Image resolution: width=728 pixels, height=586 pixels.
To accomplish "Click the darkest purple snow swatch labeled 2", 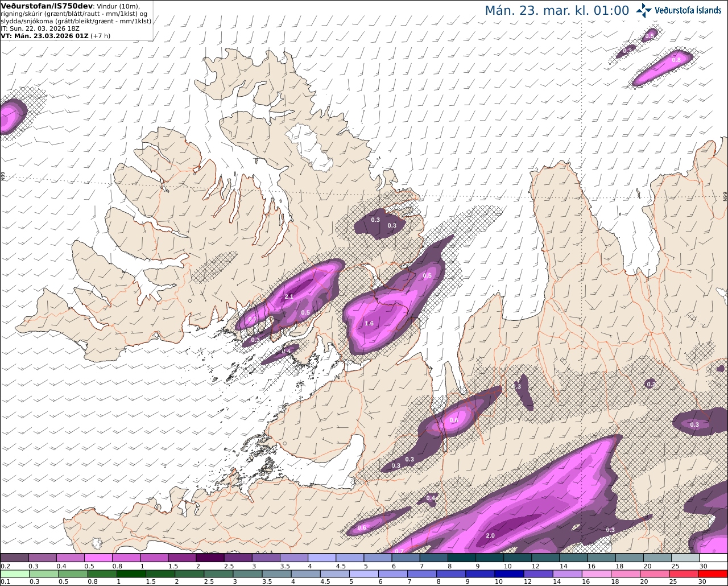I will (x=210, y=558).
